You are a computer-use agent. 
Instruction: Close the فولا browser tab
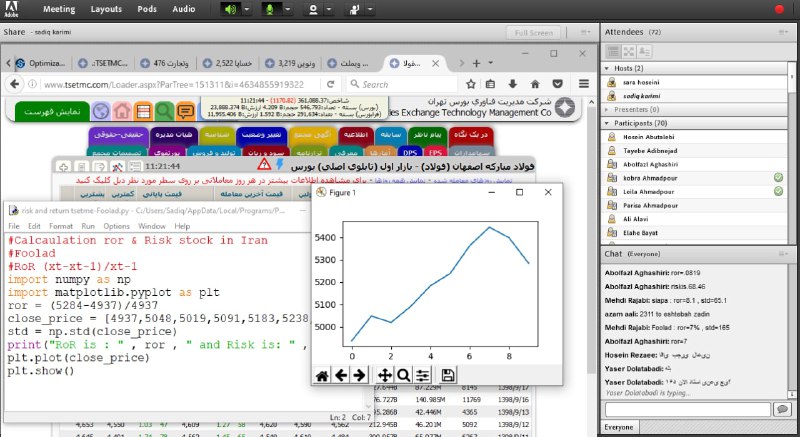coord(435,64)
